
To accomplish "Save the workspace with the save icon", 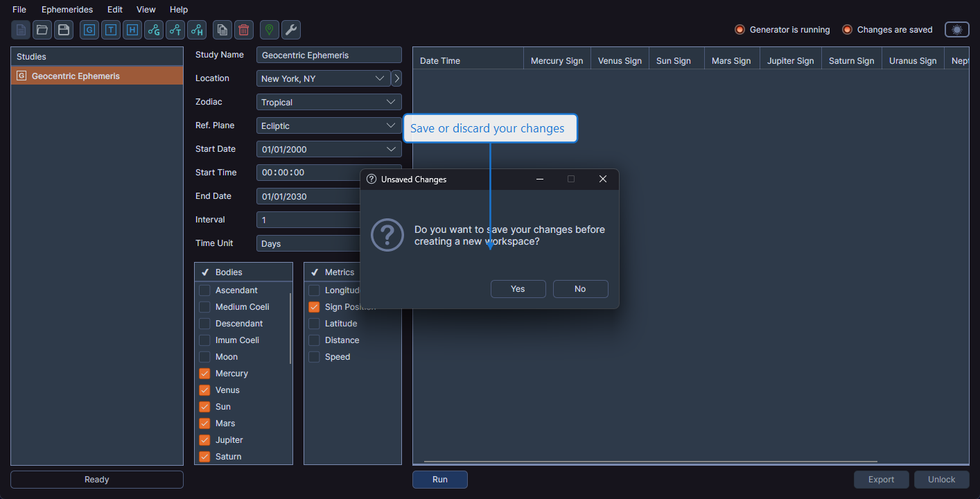I will coord(62,30).
